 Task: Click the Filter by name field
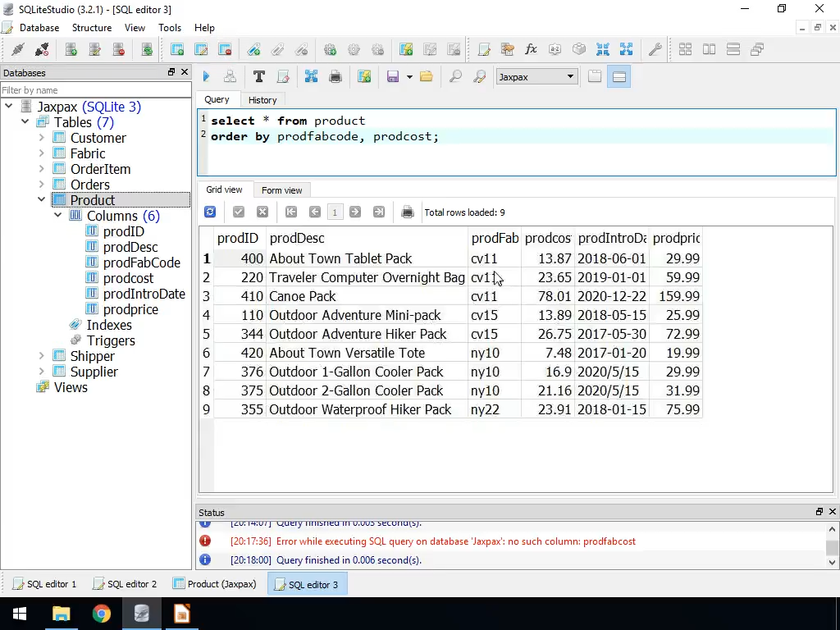(94, 90)
